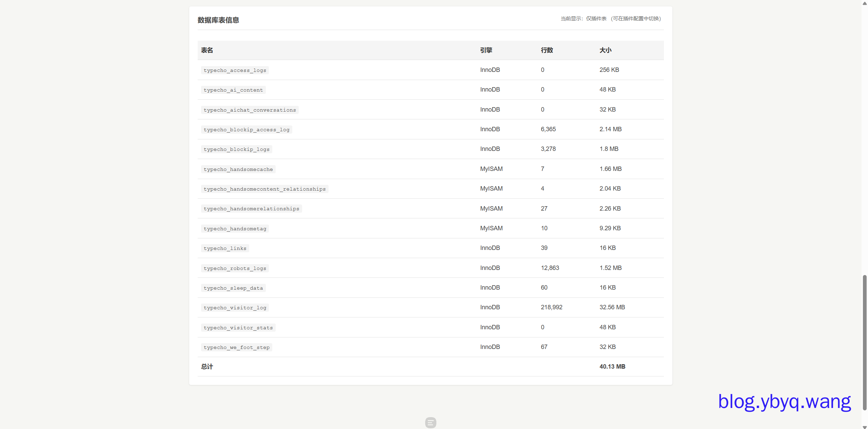Click typecho_blockip_access_log table name

click(x=246, y=130)
